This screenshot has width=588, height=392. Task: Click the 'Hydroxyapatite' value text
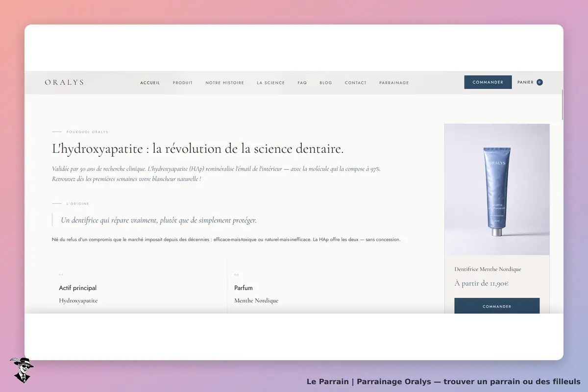pyautogui.click(x=78, y=300)
